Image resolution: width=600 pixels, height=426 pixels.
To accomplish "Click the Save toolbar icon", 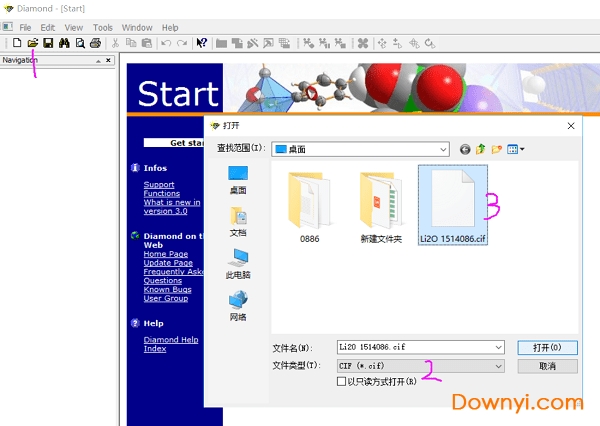I will 47,43.
